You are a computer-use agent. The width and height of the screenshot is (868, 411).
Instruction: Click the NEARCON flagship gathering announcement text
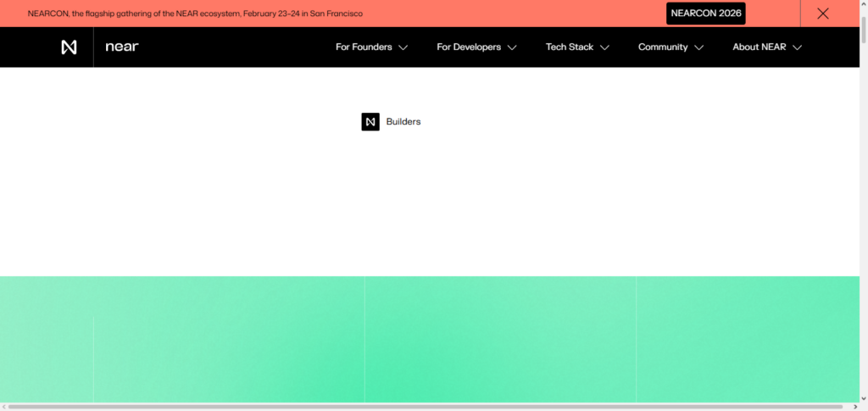click(x=195, y=14)
